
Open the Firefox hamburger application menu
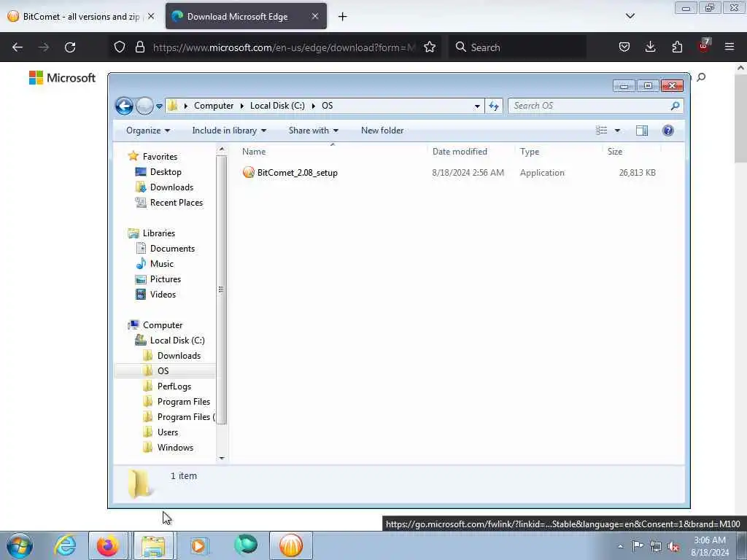click(729, 47)
